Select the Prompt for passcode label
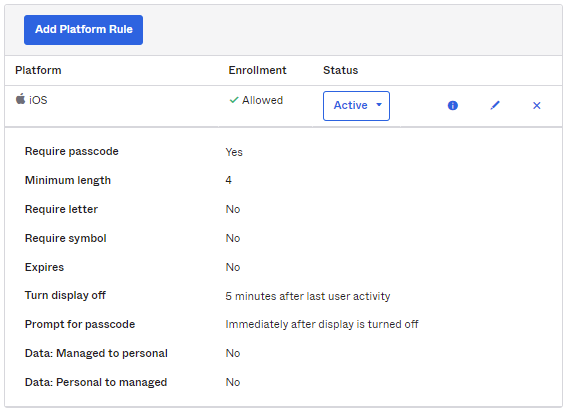Viewport: 565px width, 410px height. 80,324
